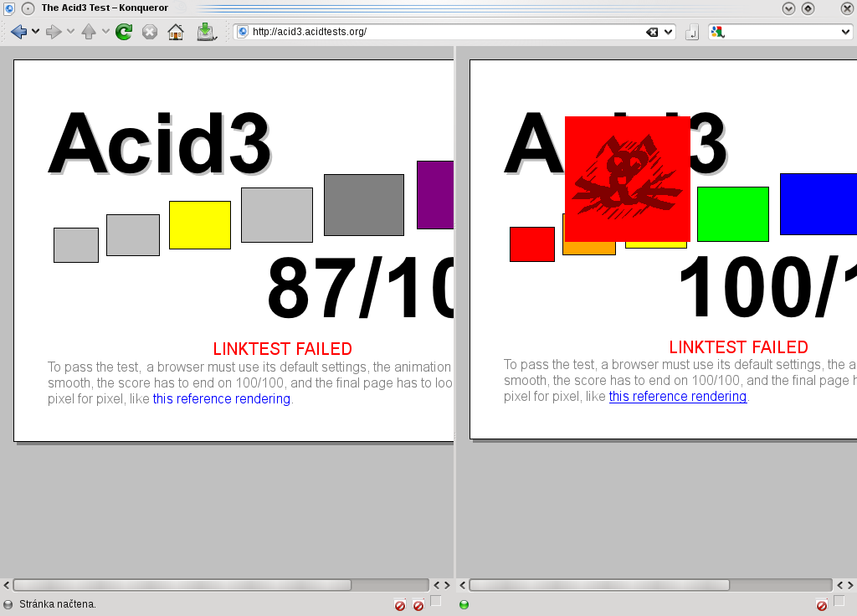Click the Up one level arrow
This screenshot has height=616, width=857.
point(89,32)
